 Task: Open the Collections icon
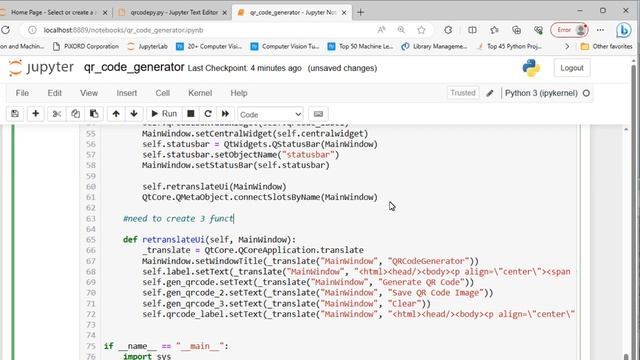coord(516,30)
